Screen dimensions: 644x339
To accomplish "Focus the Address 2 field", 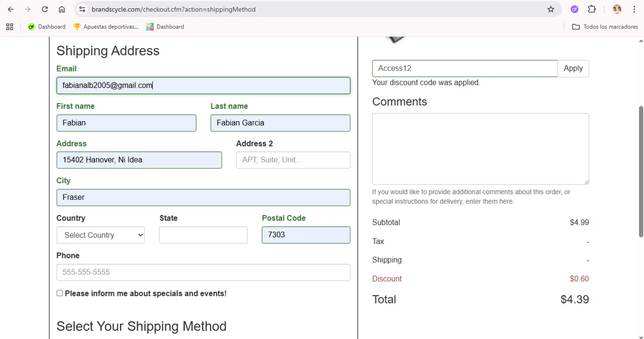I will point(293,160).
